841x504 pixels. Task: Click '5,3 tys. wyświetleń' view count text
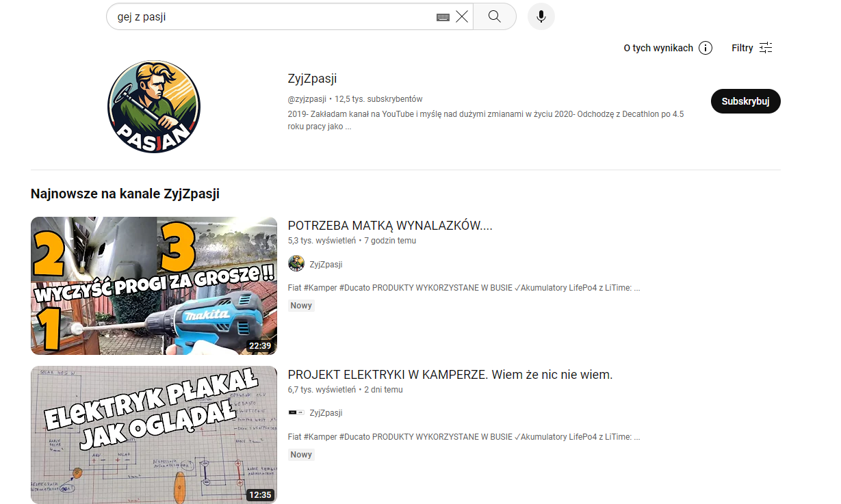[x=322, y=241]
